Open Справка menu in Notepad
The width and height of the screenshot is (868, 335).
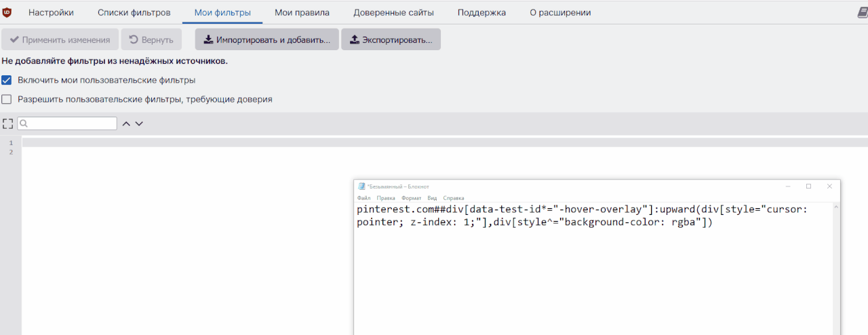pos(454,198)
